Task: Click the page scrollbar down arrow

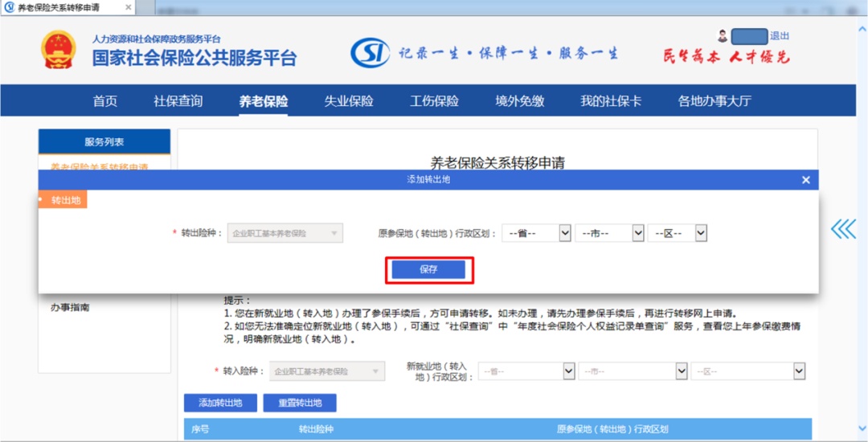Action: (x=862, y=428)
